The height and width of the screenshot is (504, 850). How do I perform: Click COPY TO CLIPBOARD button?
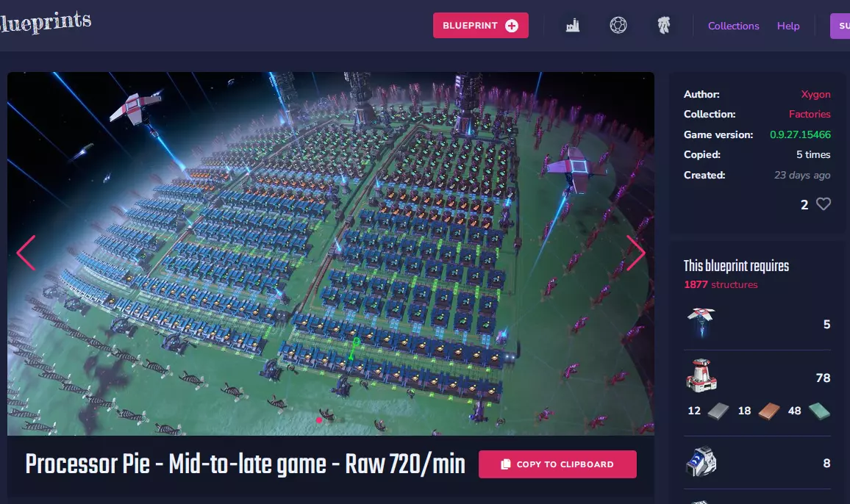[x=557, y=464]
